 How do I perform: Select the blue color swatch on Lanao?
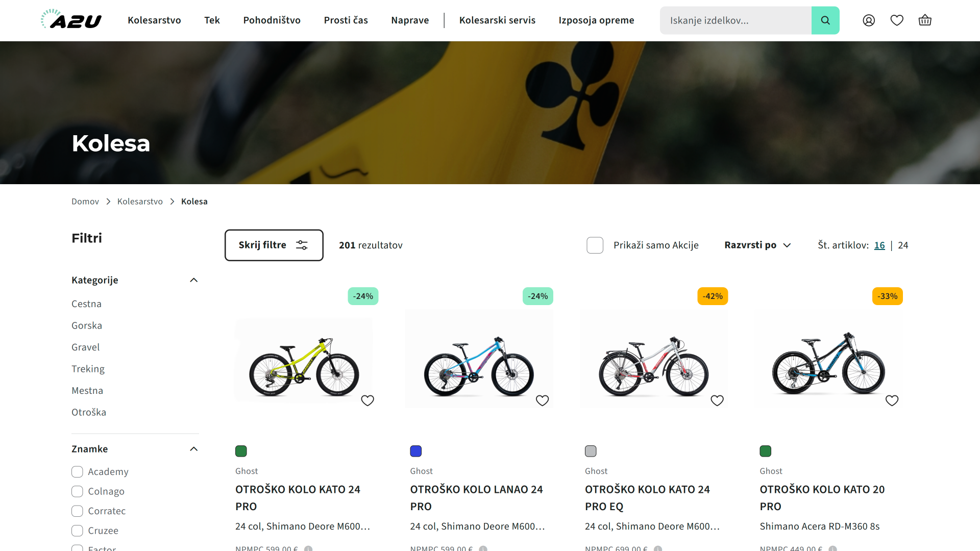point(415,451)
